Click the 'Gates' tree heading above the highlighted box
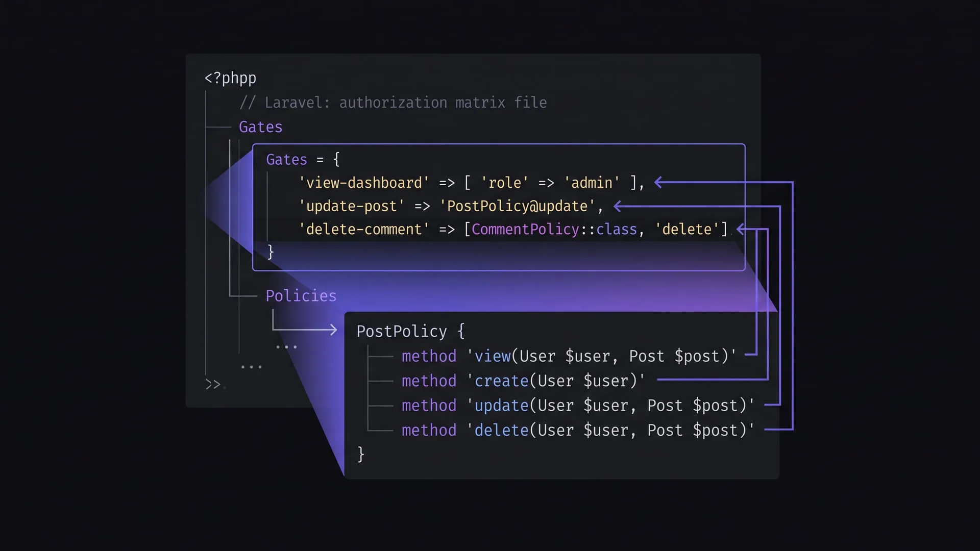The image size is (980, 551). coord(260,127)
